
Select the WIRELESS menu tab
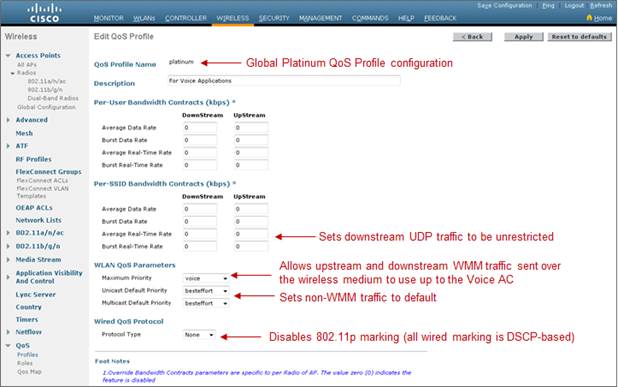[x=233, y=18]
